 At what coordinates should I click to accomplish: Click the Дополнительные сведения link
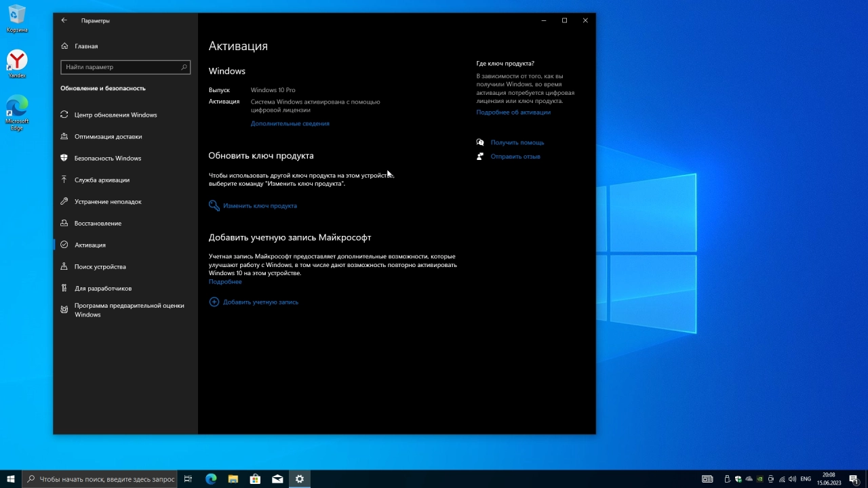tap(290, 123)
